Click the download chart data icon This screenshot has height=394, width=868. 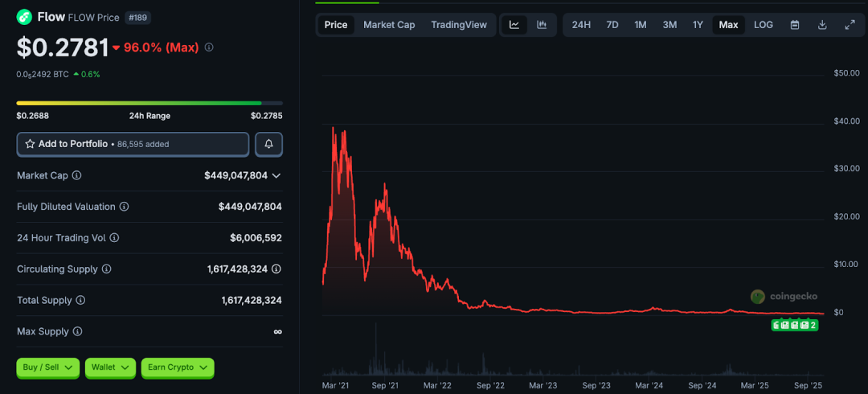point(822,25)
